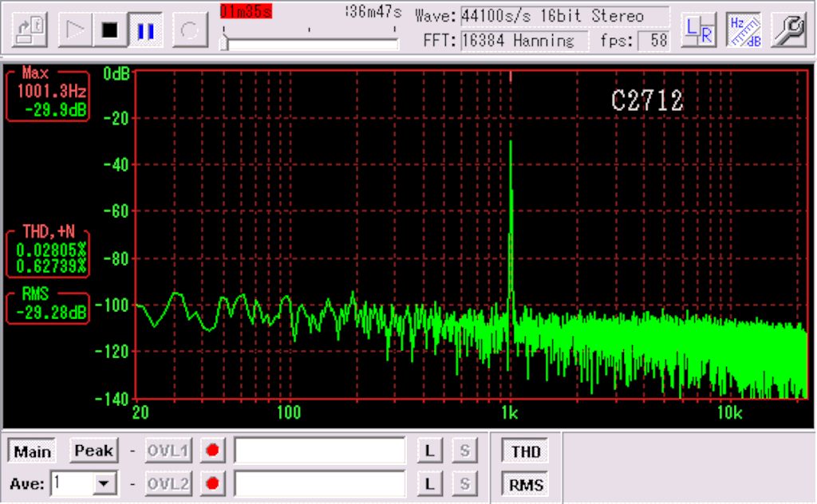Viewport: 817px width, 504px height.
Task: Click the 36m47s total time display
Action: pyautogui.click(x=373, y=12)
